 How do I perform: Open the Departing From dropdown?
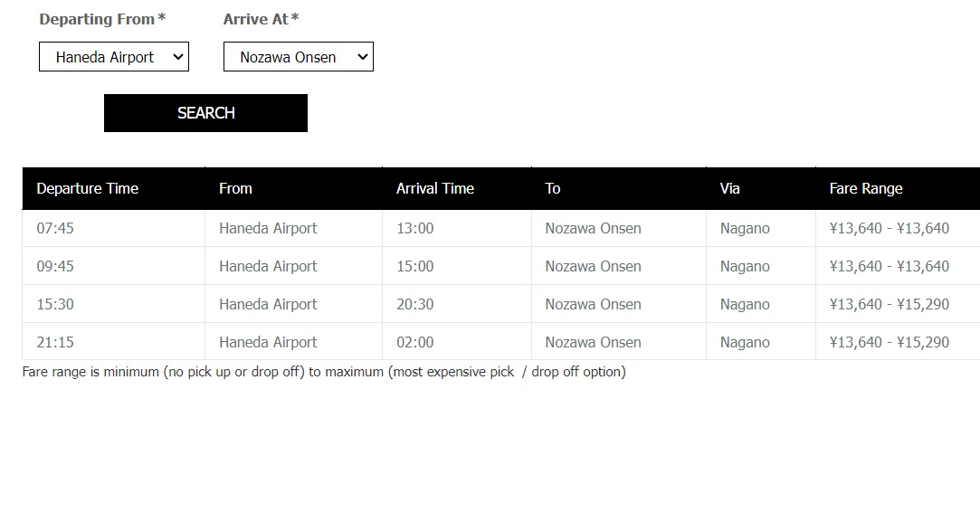coord(114,57)
